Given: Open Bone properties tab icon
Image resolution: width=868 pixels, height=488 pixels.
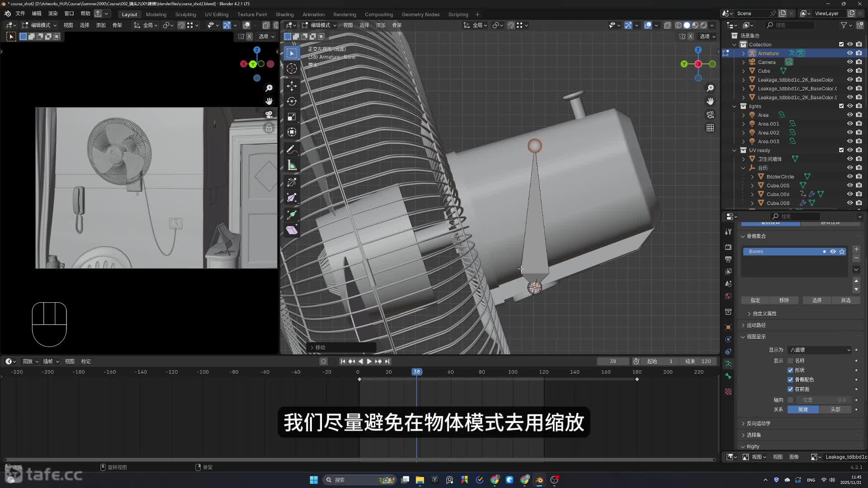Looking at the screenshot, I should [728, 376].
